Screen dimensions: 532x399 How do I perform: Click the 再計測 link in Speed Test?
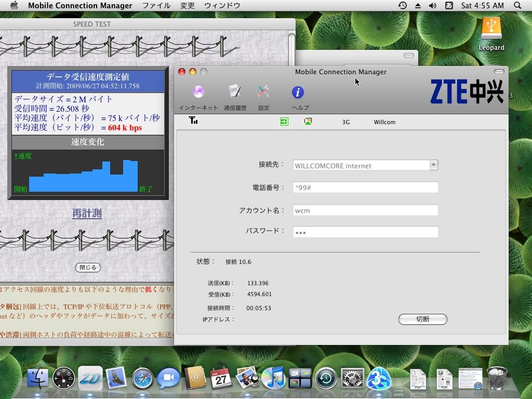(87, 213)
